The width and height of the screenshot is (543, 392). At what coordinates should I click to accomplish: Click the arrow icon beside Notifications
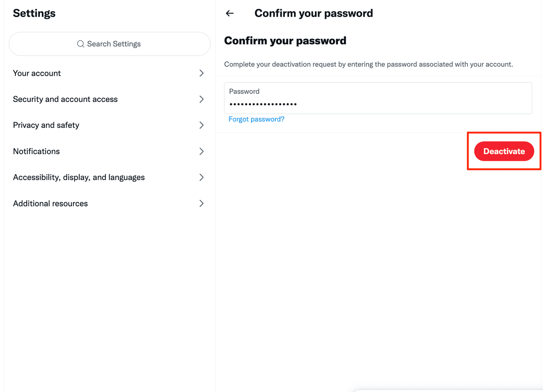[201, 151]
